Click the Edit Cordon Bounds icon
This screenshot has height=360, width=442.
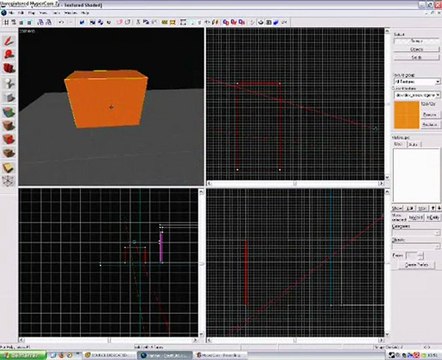coord(172,22)
